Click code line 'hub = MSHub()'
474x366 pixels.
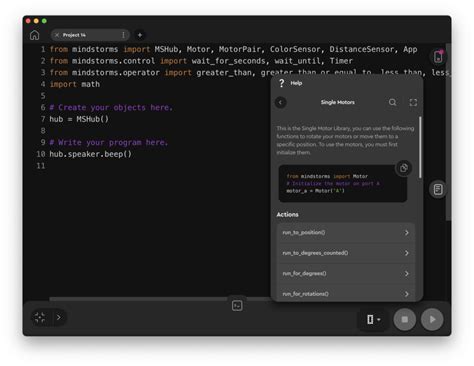tap(79, 119)
